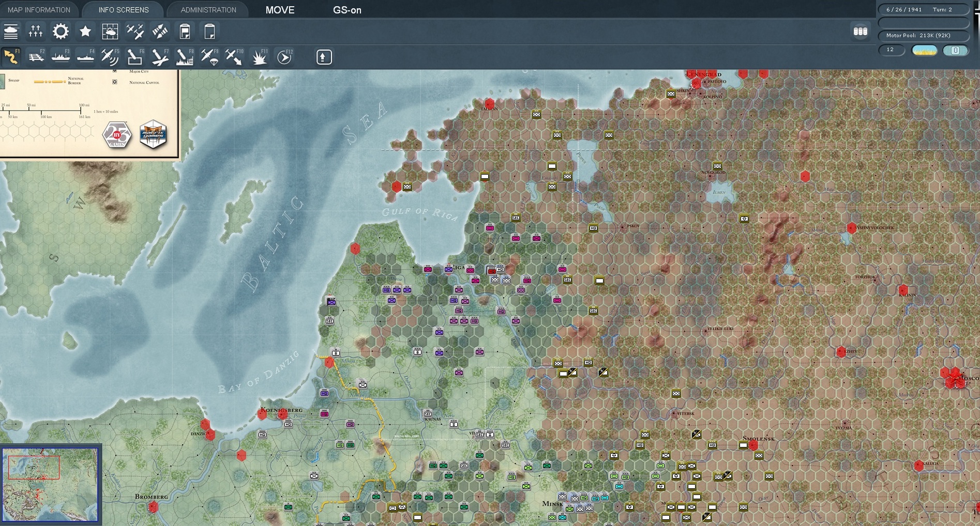This screenshot has height=526, width=980.
Task: Open the blank logbook icon
Action: click(x=209, y=32)
